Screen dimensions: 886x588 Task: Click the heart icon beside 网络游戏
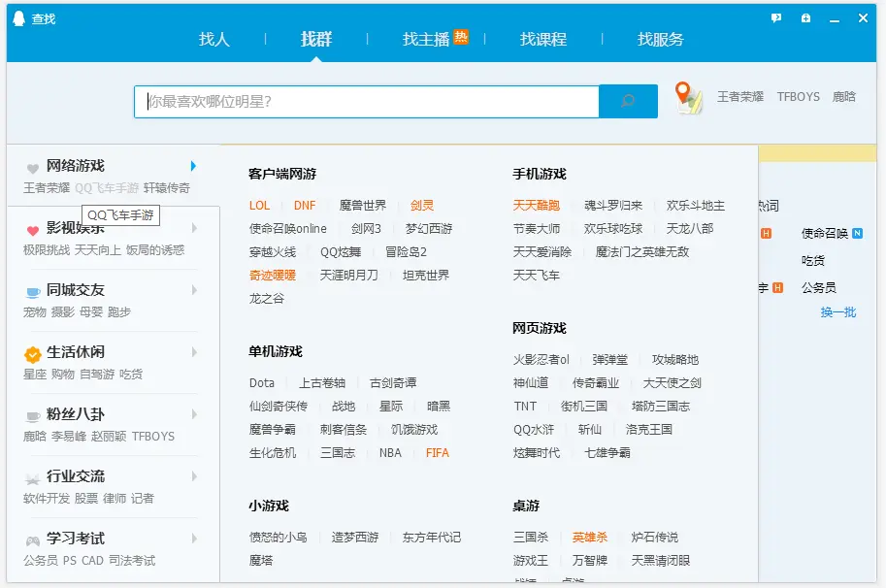point(33,168)
